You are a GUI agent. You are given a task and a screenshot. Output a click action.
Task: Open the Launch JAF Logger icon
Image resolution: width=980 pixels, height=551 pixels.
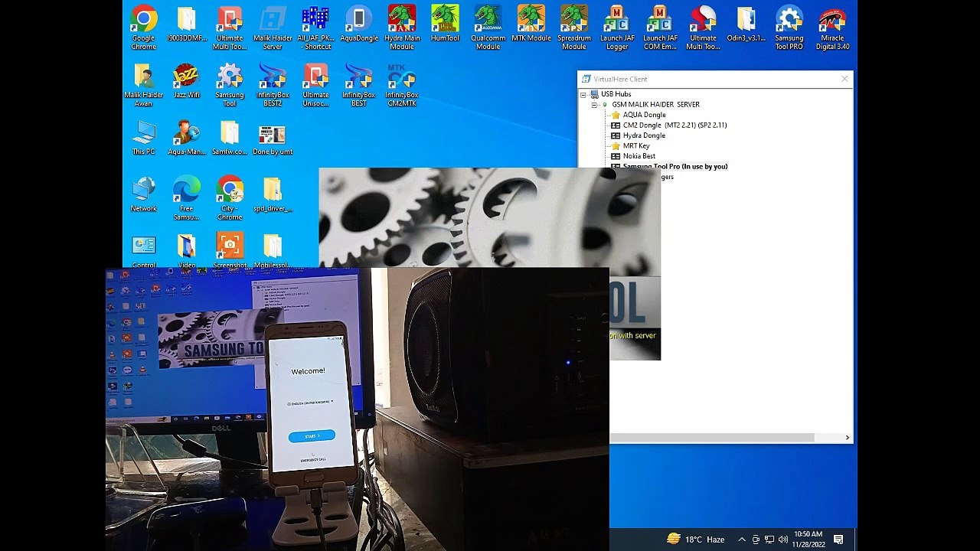(x=617, y=28)
